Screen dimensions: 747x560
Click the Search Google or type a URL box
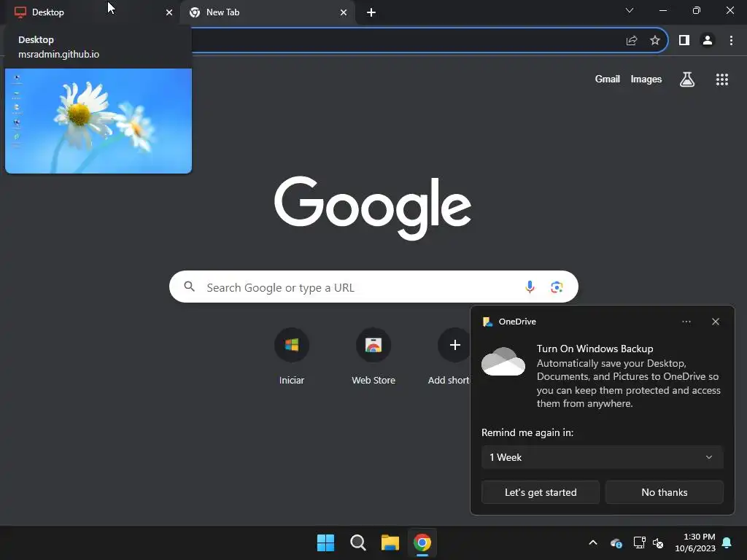pos(373,287)
